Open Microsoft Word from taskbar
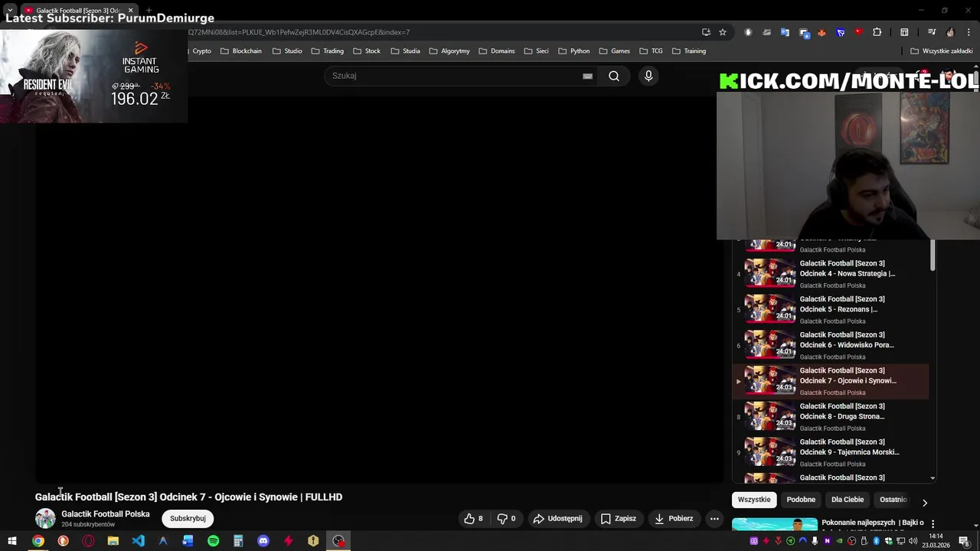Image resolution: width=980 pixels, height=551 pixels. tap(188, 541)
